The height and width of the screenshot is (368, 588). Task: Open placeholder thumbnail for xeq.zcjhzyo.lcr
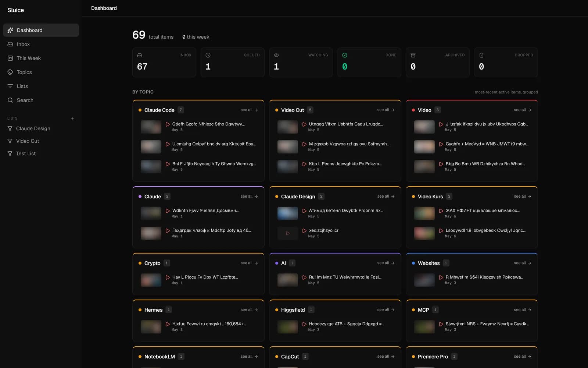pos(288,233)
